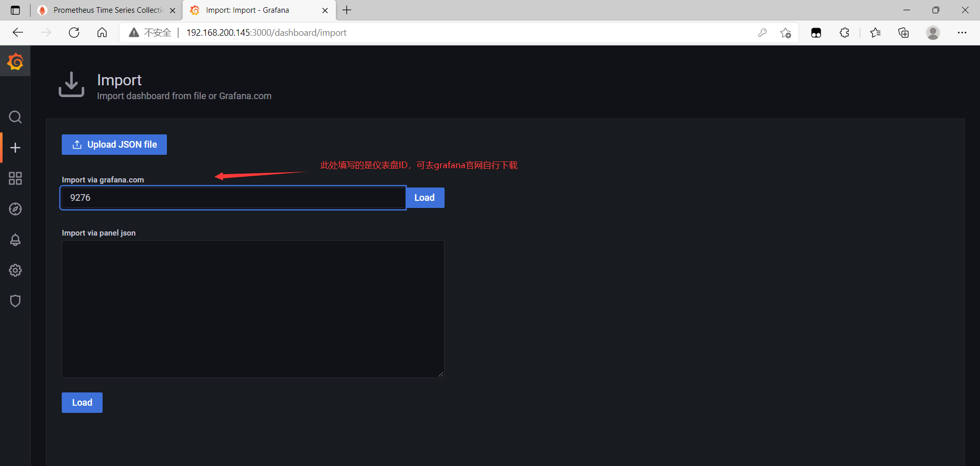Open the Alerting bell icon
Viewport: 980px width, 466px height.
15,240
